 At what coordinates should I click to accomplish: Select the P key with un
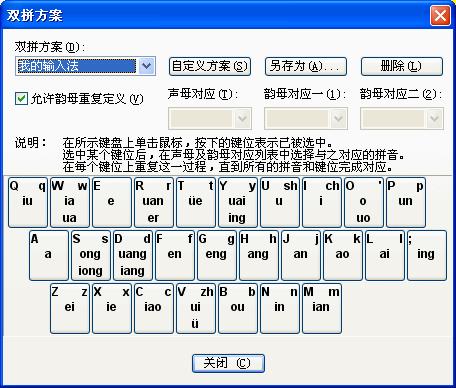pos(406,202)
